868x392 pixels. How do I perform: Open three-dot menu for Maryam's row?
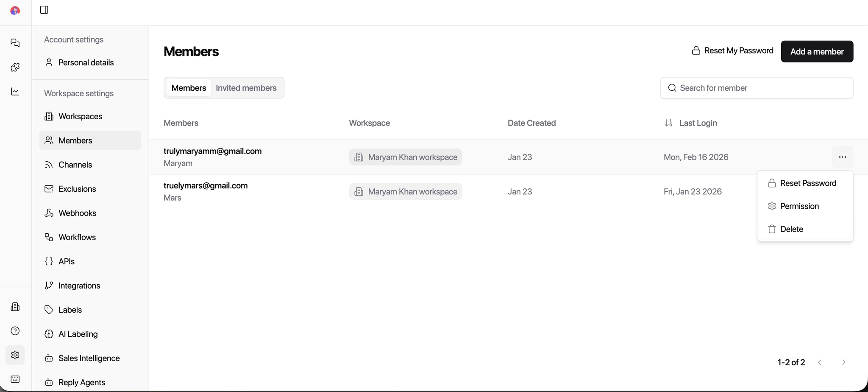842,157
